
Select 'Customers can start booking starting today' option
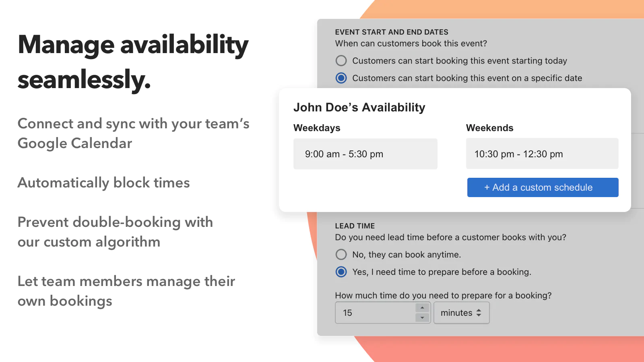tap(341, 61)
